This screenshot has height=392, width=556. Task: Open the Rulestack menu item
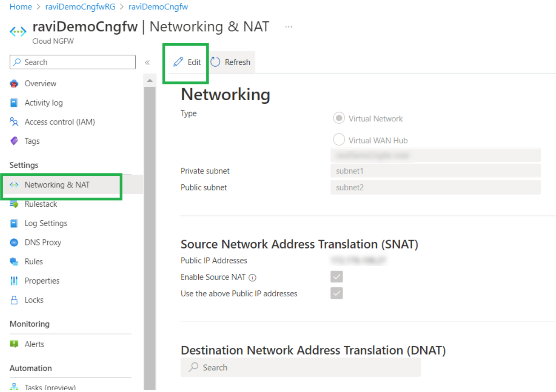tap(40, 204)
